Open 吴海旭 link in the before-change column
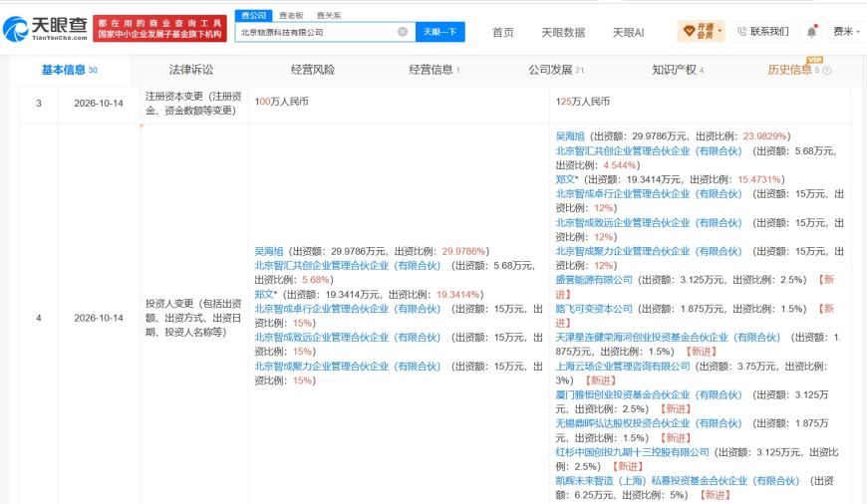Screen dimensions: 867x504 pyautogui.click(x=269, y=251)
